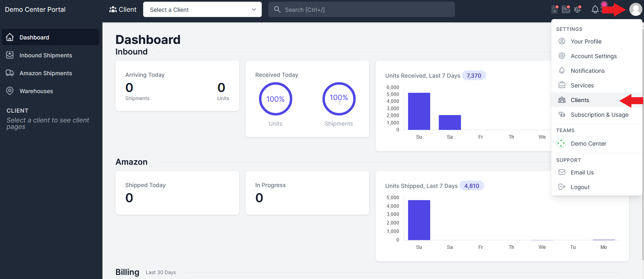Viewport: 644px width, 279px height.
Task: Open Warehouses page from sidebar
Action: [50, 91]
